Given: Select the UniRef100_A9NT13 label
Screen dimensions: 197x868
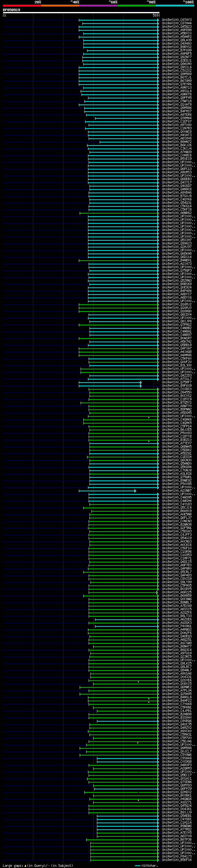Looking at the screenshot, I should pos(177,88).
